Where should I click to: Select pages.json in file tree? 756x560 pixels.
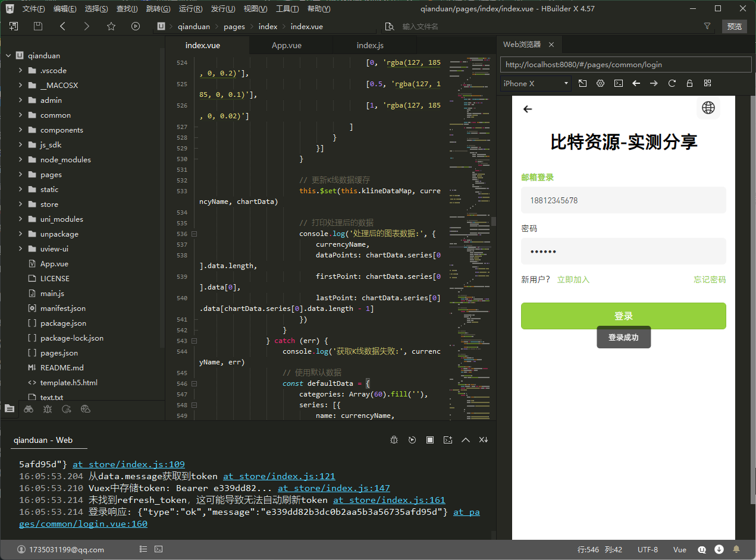(x=59, y=353)
